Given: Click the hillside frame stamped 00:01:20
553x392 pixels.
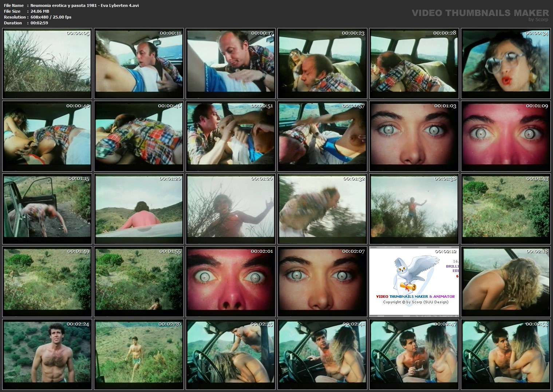Looking at the screenshot, I should [x=139, y=209].
